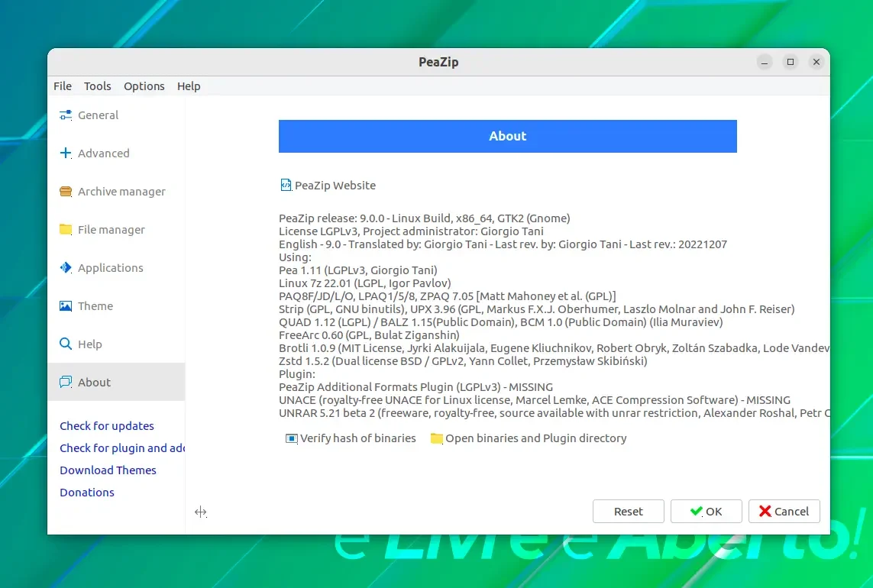Viewport: 873px width, 588px height.
Task: Open the File menu
Action: pos(63,86)
